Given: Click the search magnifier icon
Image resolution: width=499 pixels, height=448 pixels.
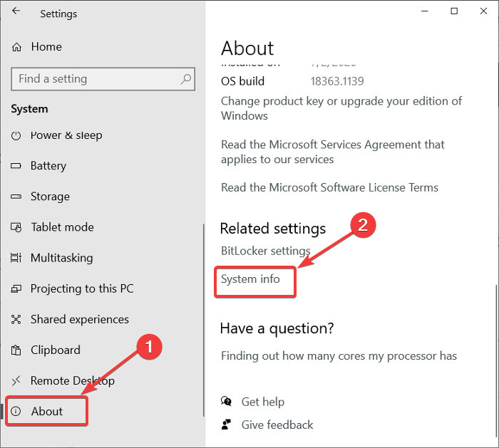Looking at the screenshot, I should 186,79.
